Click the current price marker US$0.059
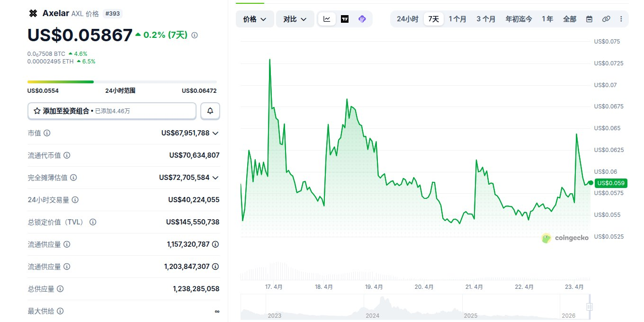Screen dimensions: 644x322 coord(611,183)
